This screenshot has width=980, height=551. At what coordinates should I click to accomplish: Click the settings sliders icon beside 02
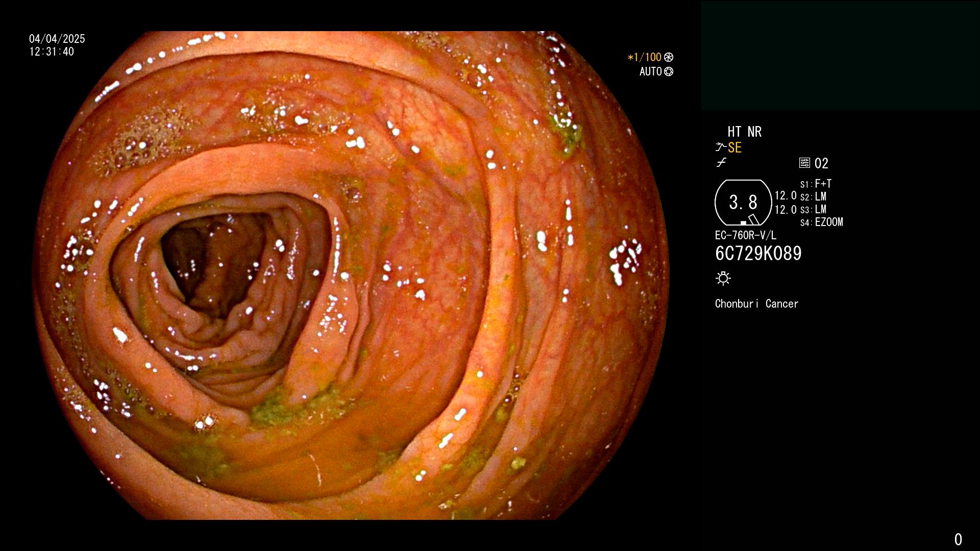coord(804,163)
